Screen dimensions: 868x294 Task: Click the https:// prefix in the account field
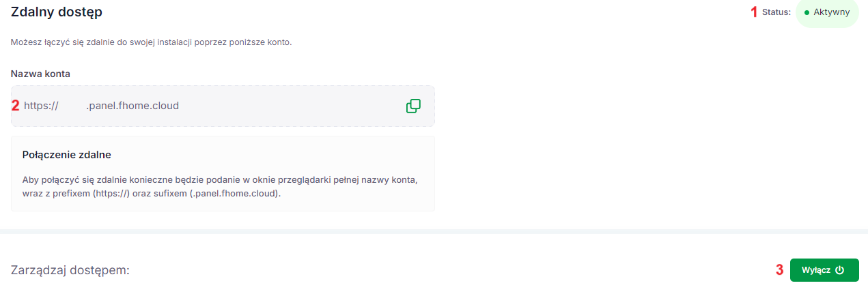click(42, 106)
